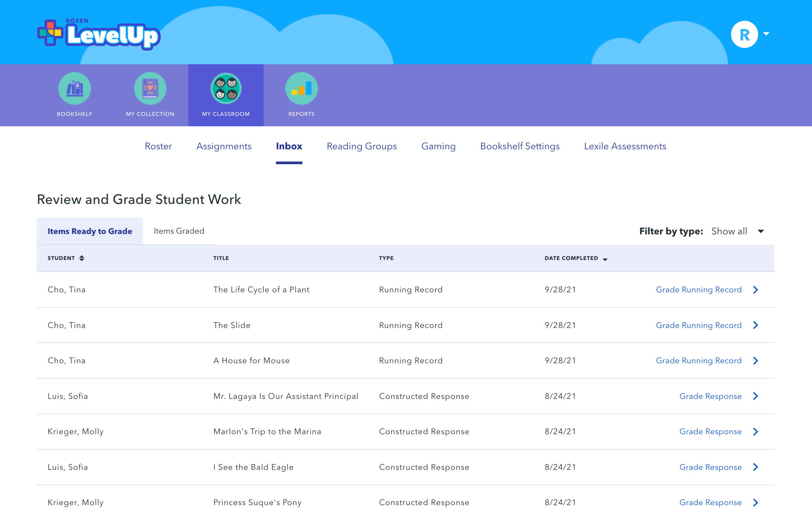Click chevron arrow for I See the Bald Eagle
Screen dimensions: 812x520
coord(756,467)
